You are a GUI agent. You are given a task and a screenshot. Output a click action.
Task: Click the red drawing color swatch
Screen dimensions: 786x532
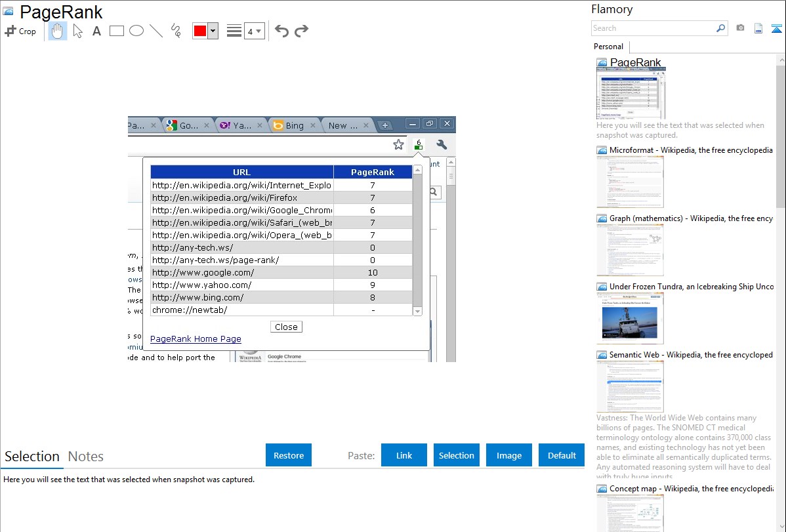(200, 31)
